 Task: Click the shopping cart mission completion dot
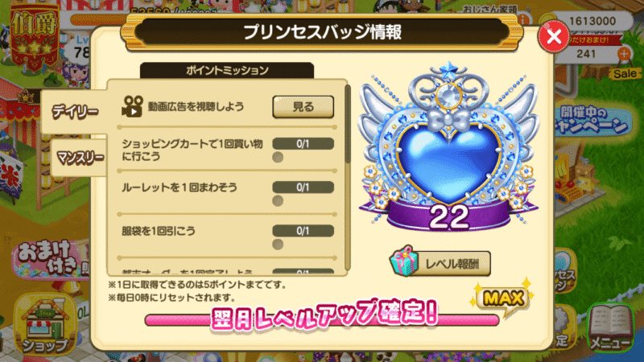pos(278,157)
